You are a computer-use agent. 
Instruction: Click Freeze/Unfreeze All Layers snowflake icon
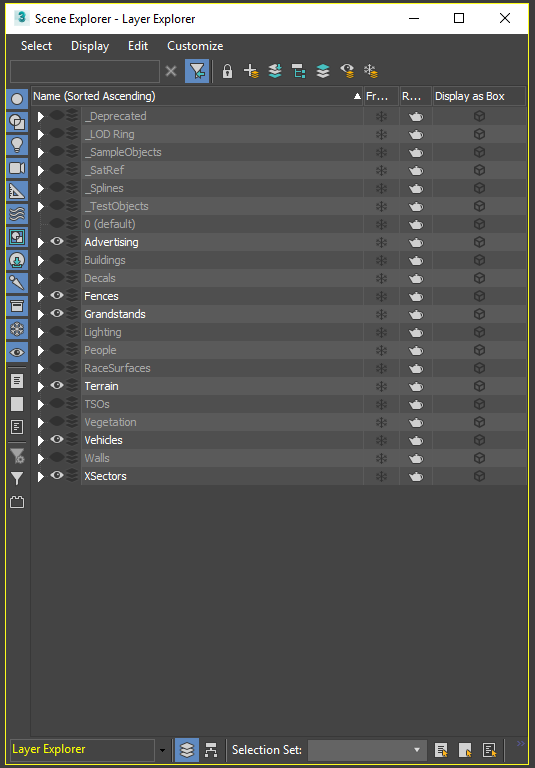coord(371,72)
